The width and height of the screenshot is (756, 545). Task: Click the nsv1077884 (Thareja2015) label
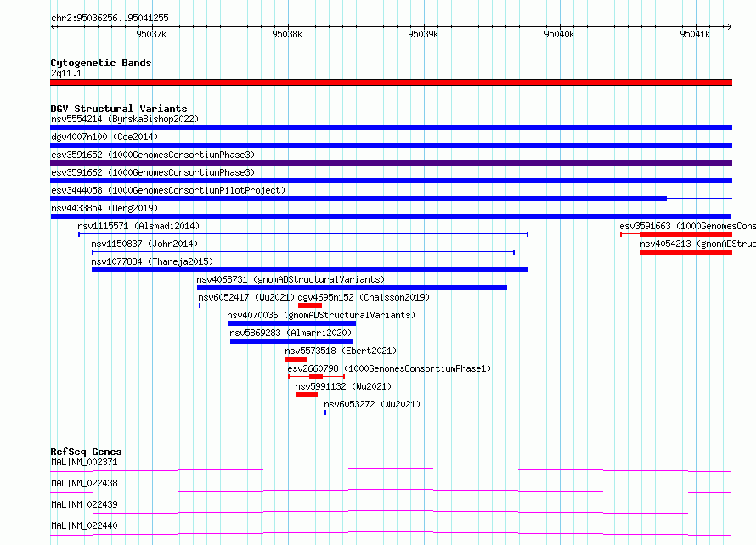tap(152, 261)
